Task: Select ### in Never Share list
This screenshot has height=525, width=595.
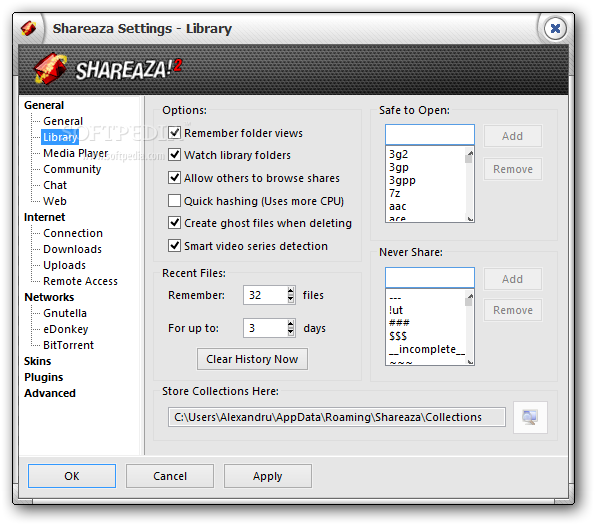Action: pyautogui.click(x=399, y=323)
